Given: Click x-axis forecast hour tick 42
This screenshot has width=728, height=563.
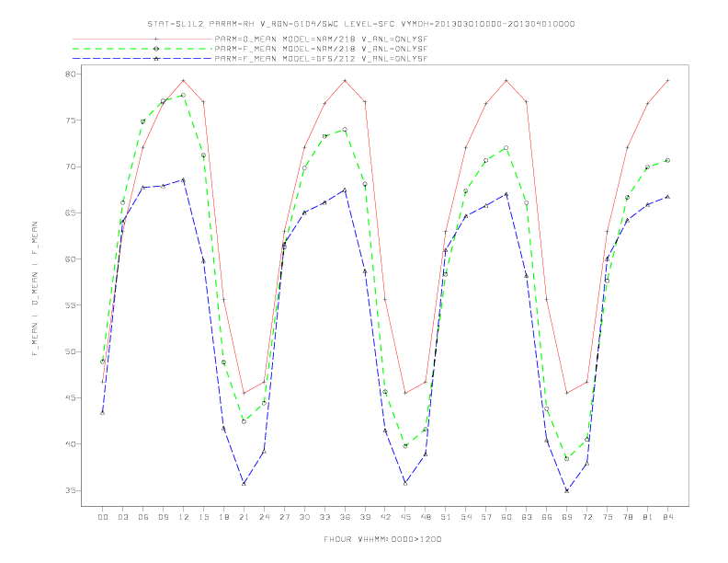Looking at the screenshot, I should coord(385,517).
